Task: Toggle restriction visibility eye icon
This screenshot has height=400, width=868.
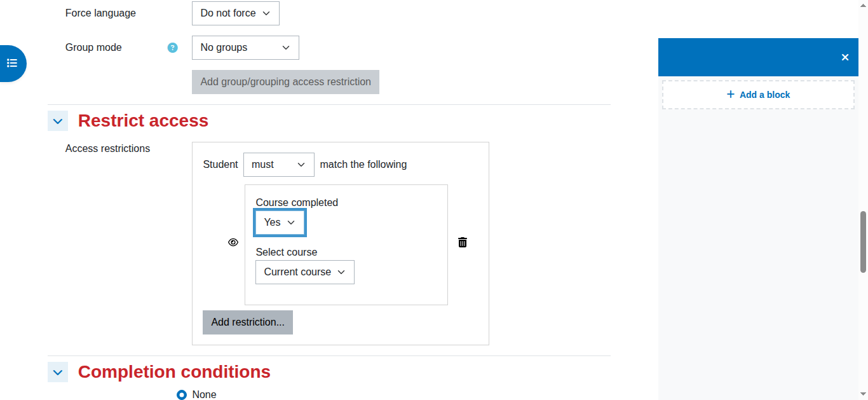Action: 233,242
